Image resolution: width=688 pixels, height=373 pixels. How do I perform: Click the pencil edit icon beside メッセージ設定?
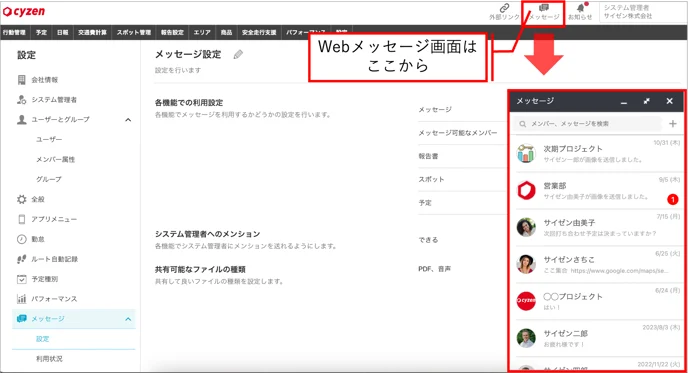pyautogui.click(x=238, y=54)
